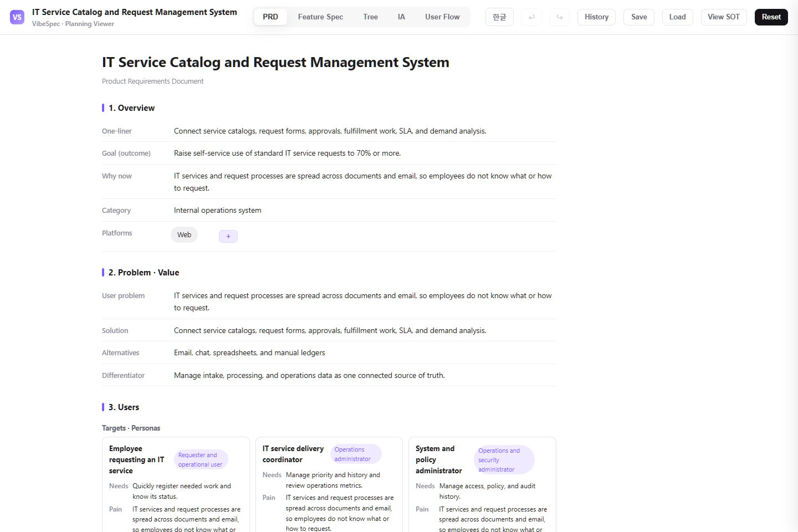Click the 2. Problem · Value heading
This screenshot has height=532, width=798.
(144, 273)
